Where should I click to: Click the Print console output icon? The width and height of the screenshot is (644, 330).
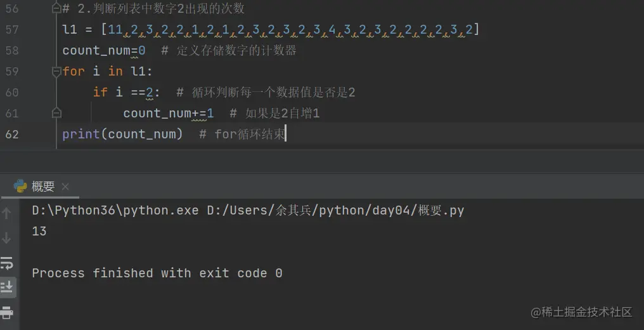[6, 312]
